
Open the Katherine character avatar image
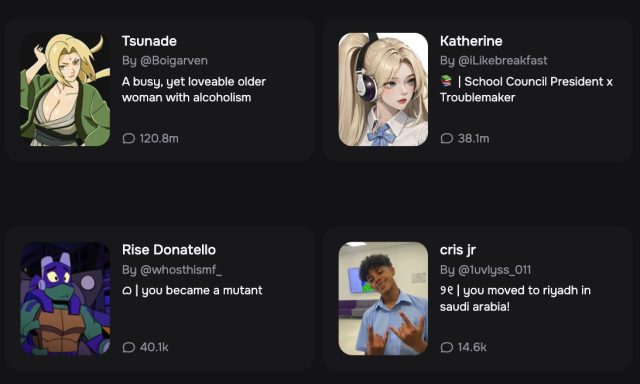[x=383, y=89]
